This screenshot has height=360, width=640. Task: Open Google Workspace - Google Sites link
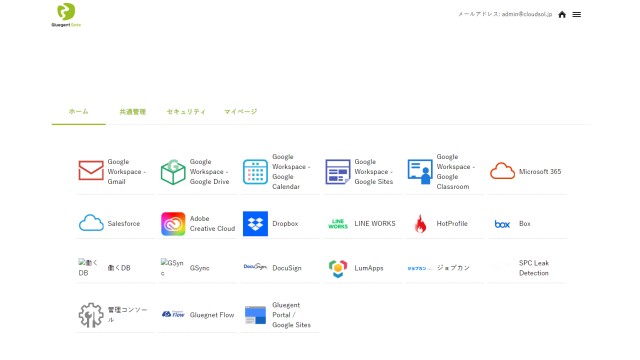coord(373,172)
